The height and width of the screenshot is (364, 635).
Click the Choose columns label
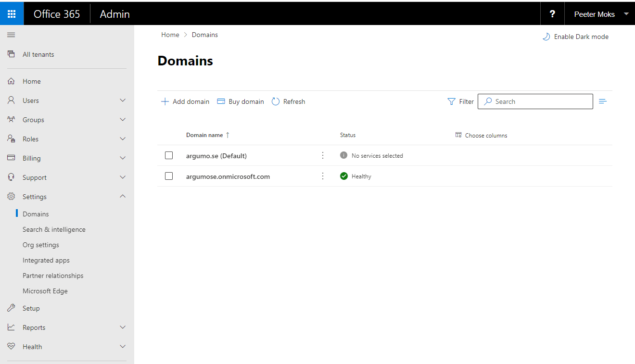(486, 136)
